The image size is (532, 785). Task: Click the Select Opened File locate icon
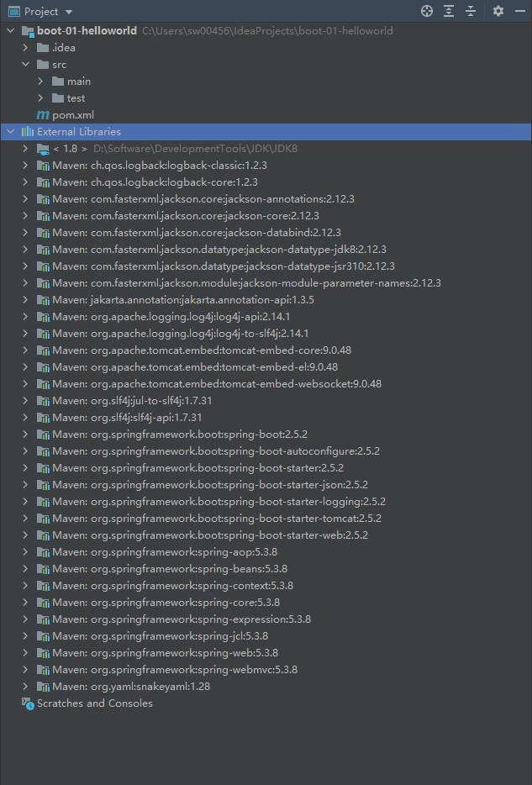click(x=427, y=11)
